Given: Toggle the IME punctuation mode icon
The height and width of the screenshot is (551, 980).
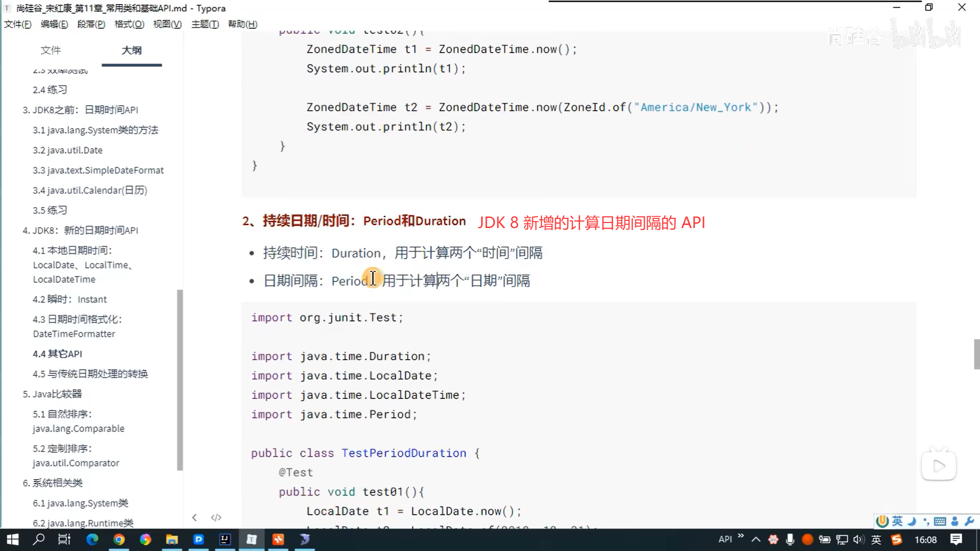Looking at the screenshot, I should click(x=926, y=521).
